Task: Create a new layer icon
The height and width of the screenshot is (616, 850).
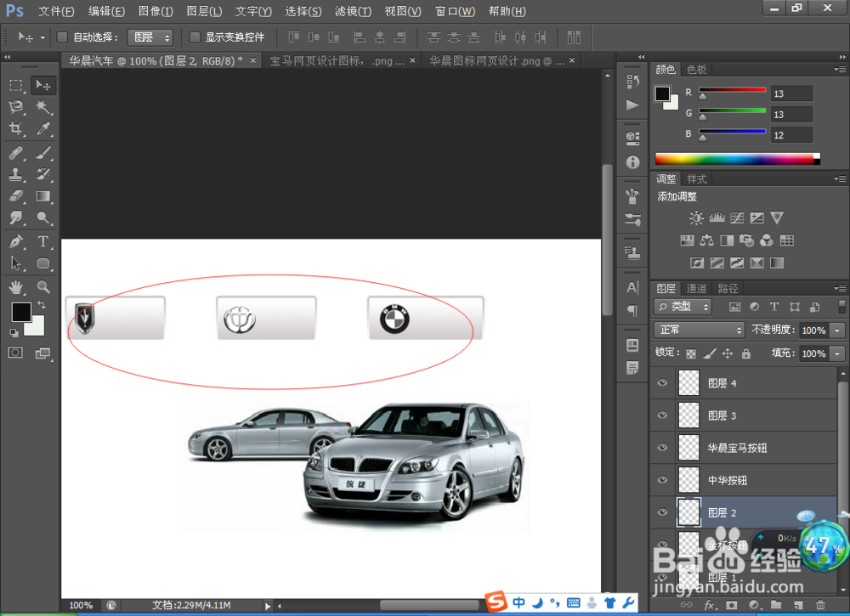Action: coord(798,605)
